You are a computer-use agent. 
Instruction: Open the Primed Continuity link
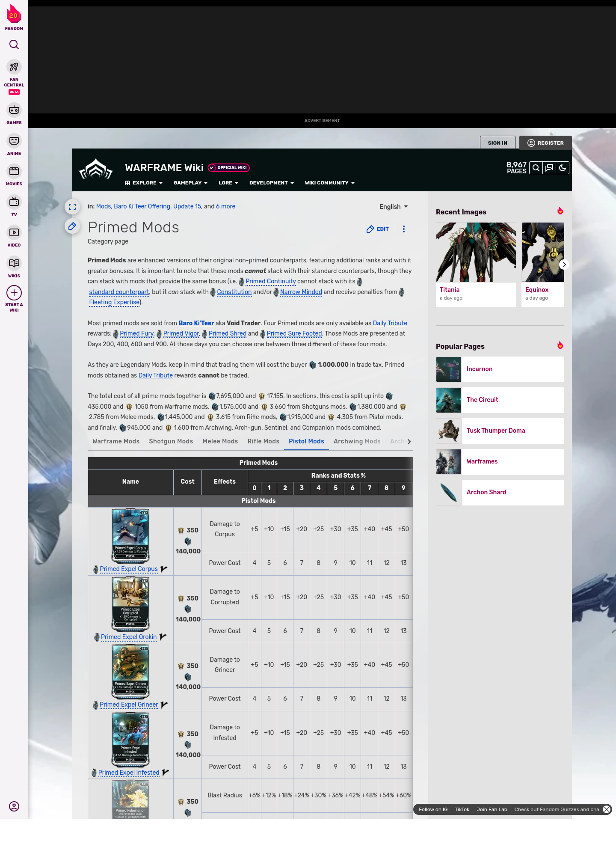tap(271, 281)
